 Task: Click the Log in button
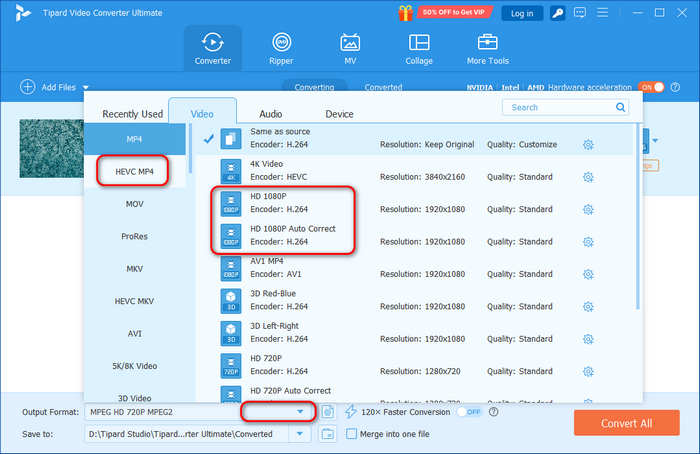[522, 13]
